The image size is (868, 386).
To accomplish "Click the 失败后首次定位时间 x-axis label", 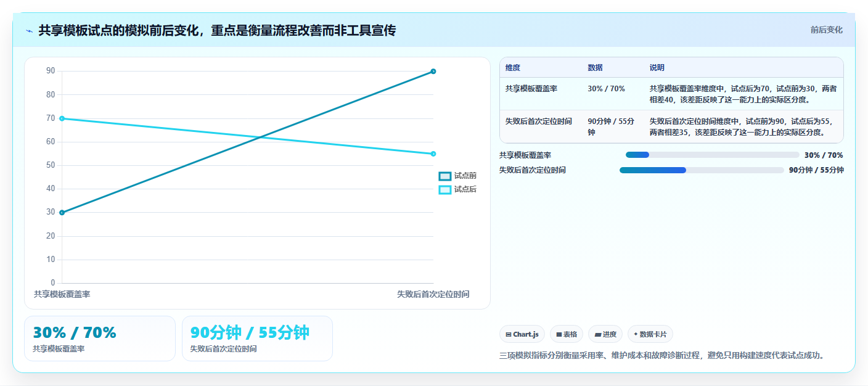I will pyautogui.click(x=433, y=295).
